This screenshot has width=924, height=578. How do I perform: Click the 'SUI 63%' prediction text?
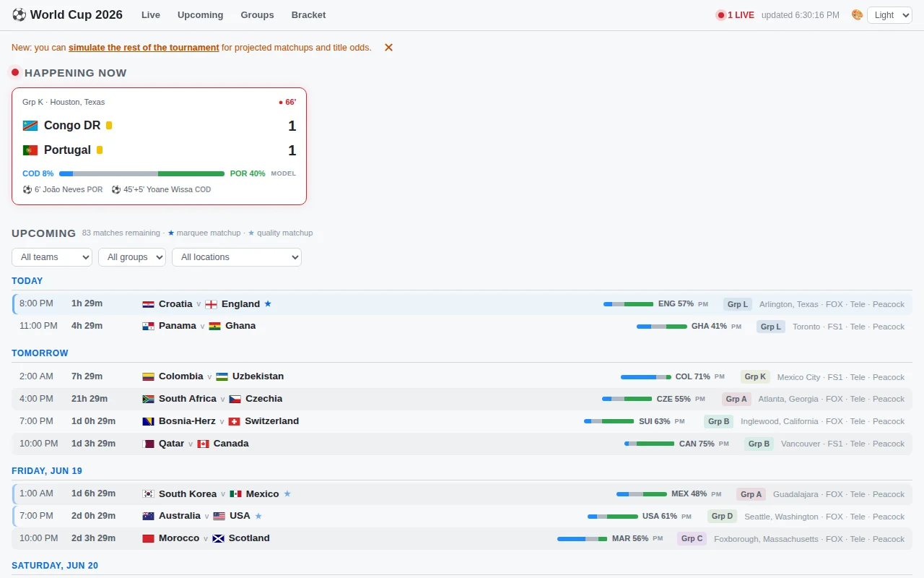pos(655,421)
